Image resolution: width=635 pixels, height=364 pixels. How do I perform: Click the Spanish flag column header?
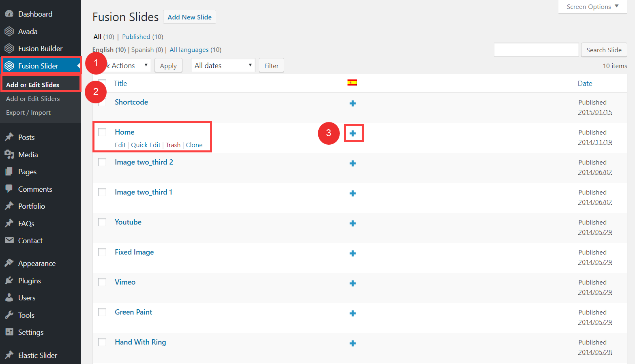352,83
